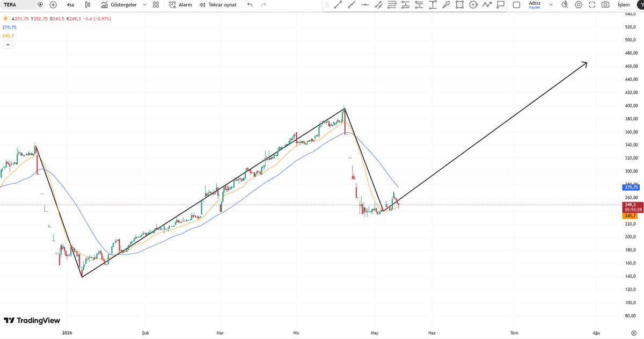The image size is (644, 339).
Task: Select the Ray line drawing tool
Action: click(x=352, y=5)
